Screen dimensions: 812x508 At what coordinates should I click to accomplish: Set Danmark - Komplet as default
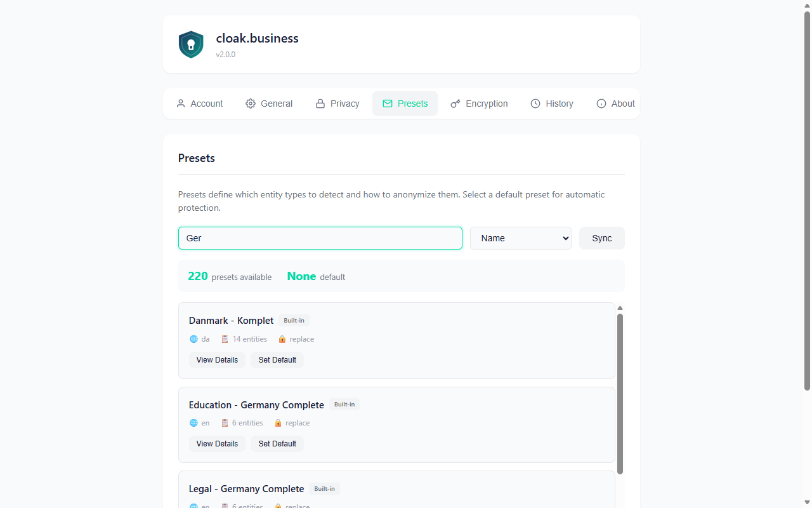(277, 360)
